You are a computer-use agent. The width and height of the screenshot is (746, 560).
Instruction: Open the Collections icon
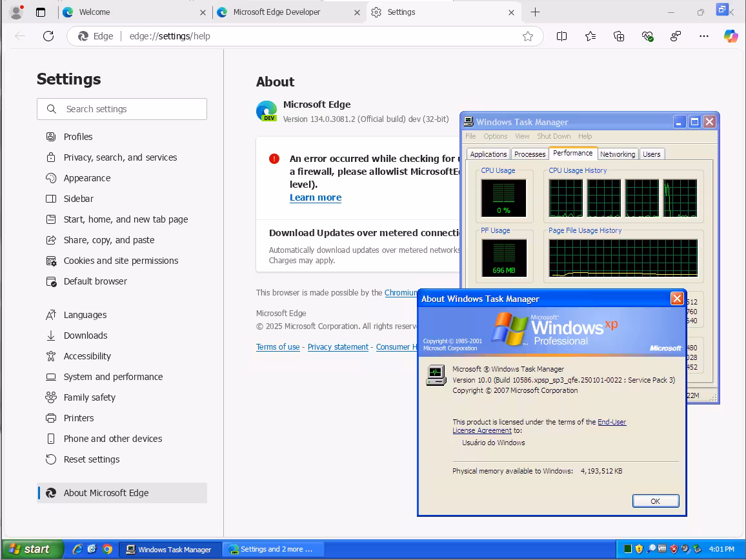click(619, 36)
